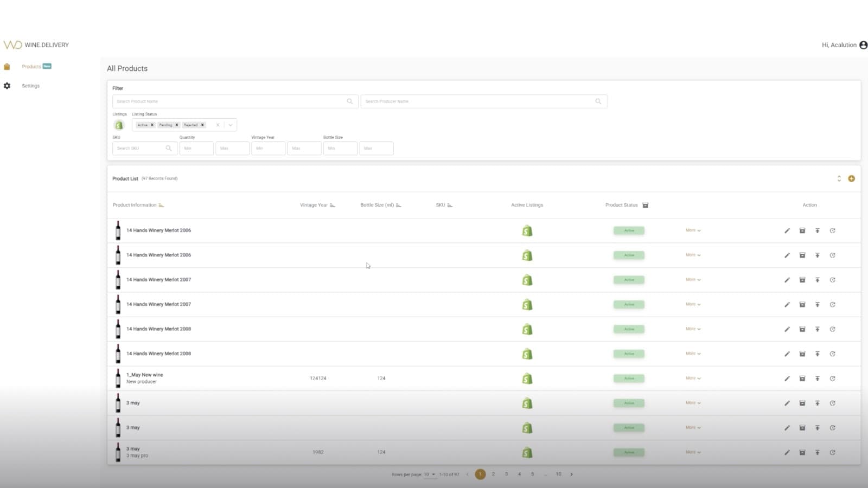Focus the Search Producer Name field
The width and height of the screenshot is (868, 488).
[483, 101]
